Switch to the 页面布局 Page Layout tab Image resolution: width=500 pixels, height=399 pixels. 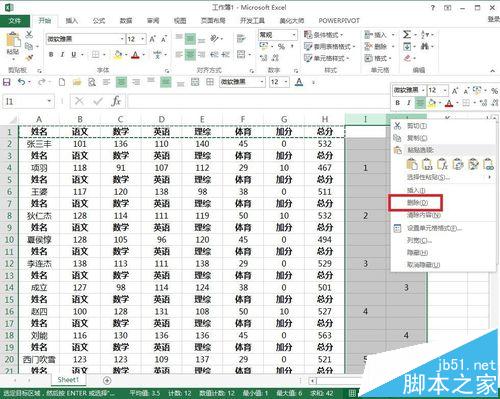tap(213, 21)
